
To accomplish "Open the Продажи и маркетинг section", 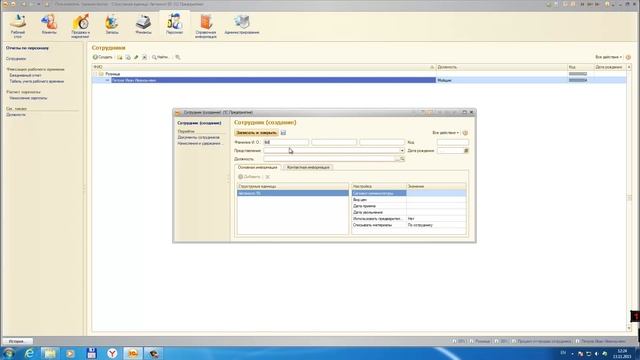I will (x=80, y=26).
